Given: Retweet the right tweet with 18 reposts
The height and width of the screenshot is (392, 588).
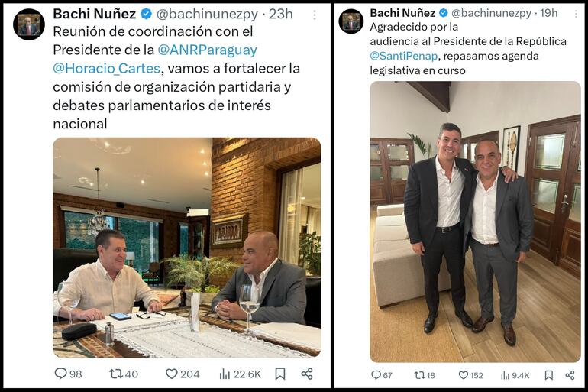Looking at the screenshot, I should click(419, 375).
